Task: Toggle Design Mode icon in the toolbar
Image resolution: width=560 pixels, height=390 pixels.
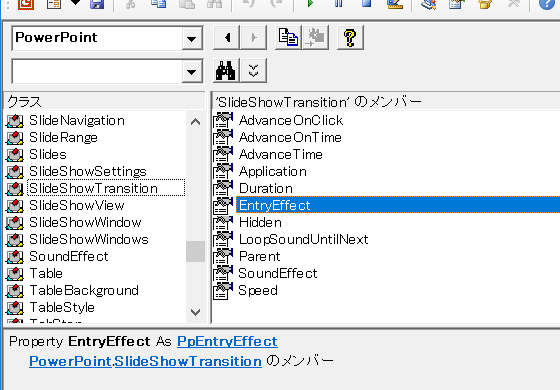Action: point(395,4)
